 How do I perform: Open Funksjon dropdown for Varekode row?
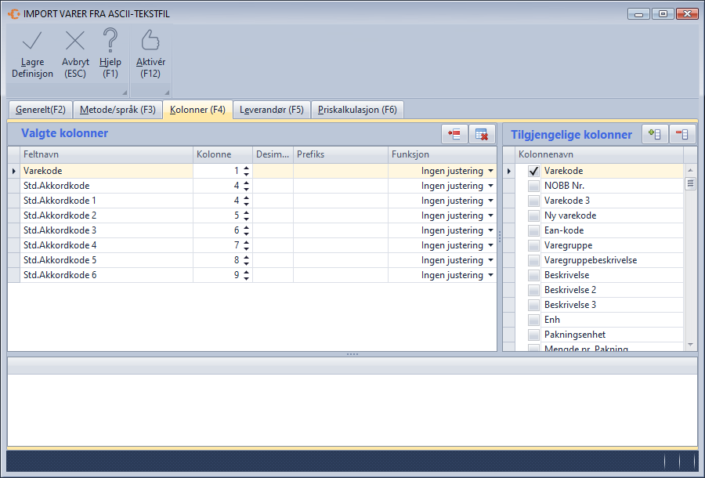pos(491,171)
